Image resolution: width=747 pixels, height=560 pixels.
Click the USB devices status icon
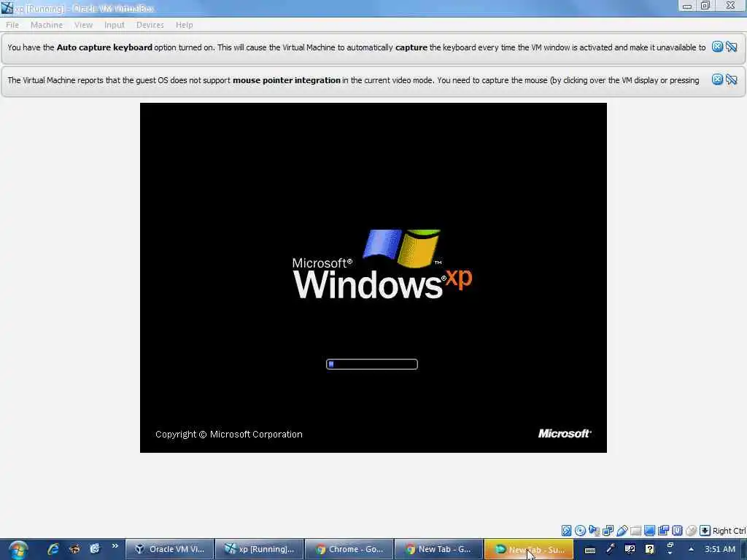pos(622,531)
